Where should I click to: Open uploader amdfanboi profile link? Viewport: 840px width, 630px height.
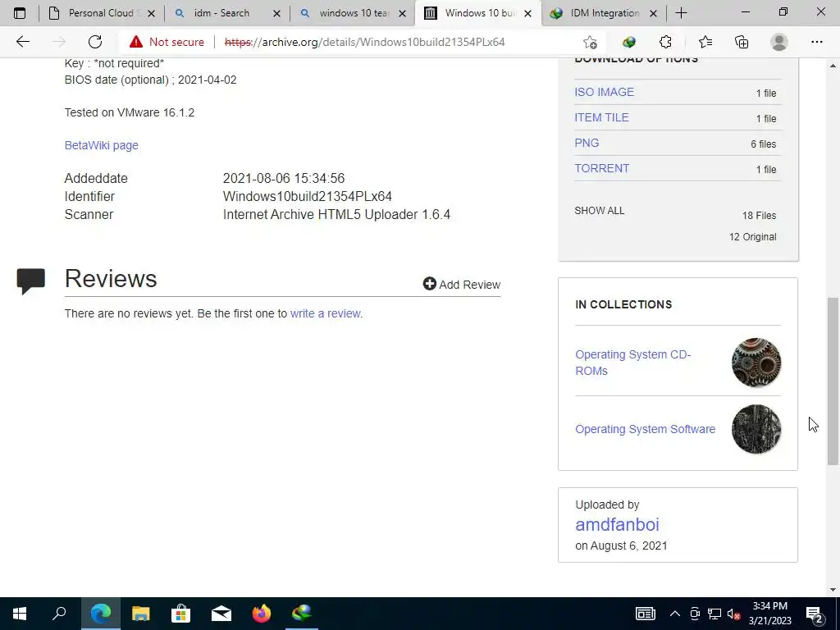pyautogui.click(x=617, y=524)
